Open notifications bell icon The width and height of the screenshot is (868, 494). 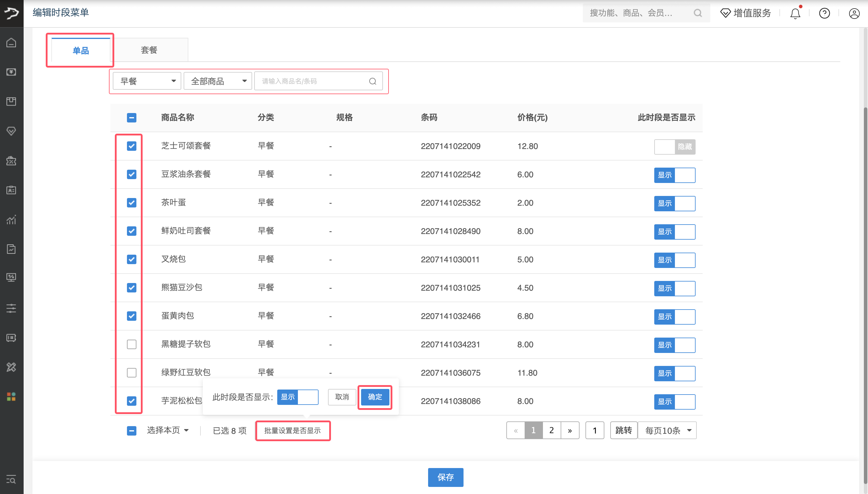tap(795, 13)
